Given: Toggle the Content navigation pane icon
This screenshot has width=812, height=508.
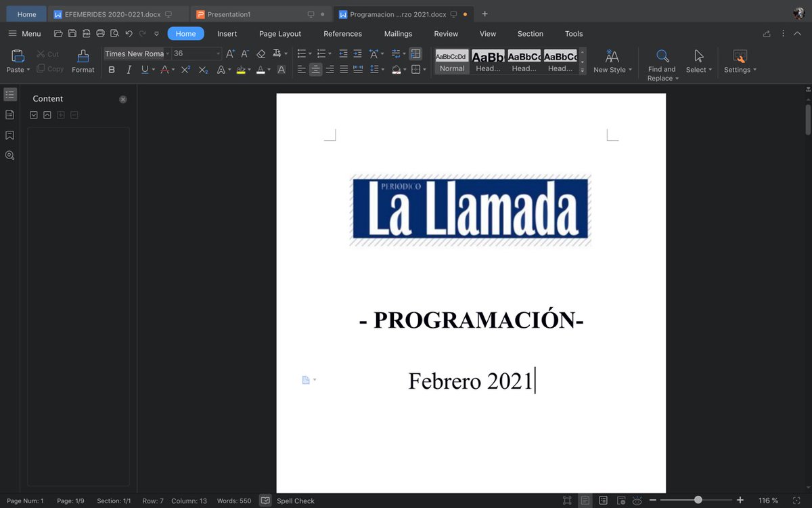Looking at the screenshot, I should point(9,95).
